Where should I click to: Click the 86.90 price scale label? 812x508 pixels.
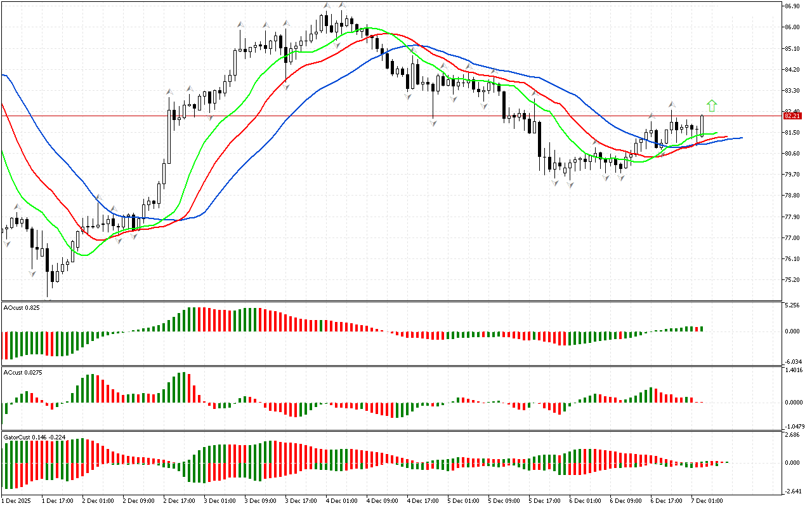tap(791, 6)
